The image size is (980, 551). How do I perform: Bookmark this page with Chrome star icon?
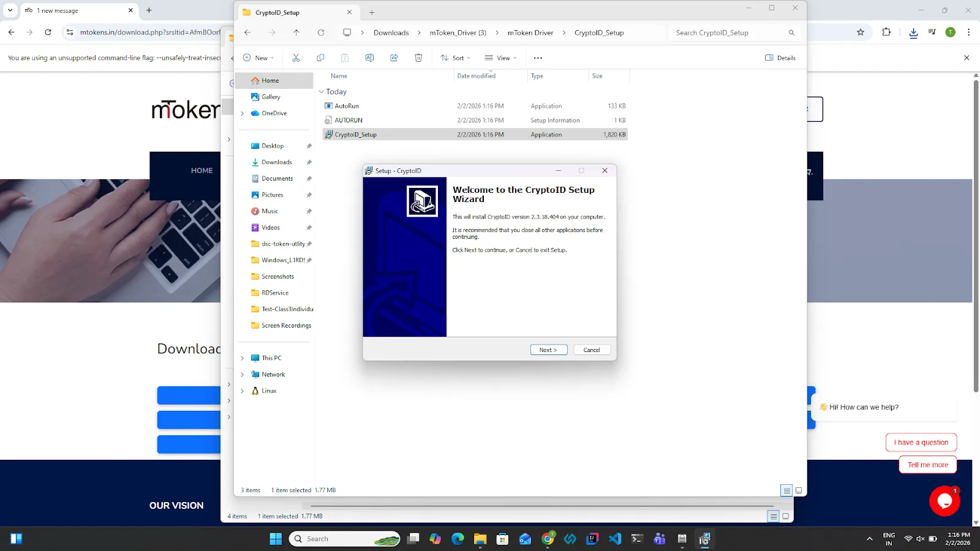pos(861,32)
